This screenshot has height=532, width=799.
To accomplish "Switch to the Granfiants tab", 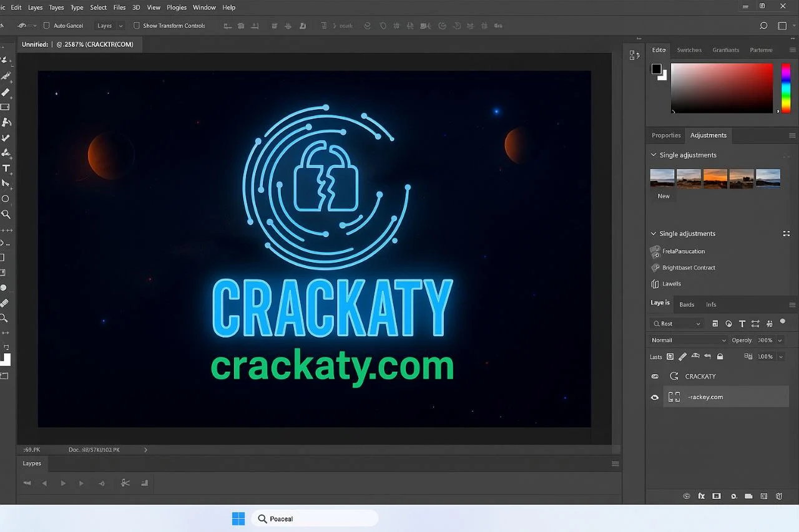I will pyautogui.click(x=725, y=50).
